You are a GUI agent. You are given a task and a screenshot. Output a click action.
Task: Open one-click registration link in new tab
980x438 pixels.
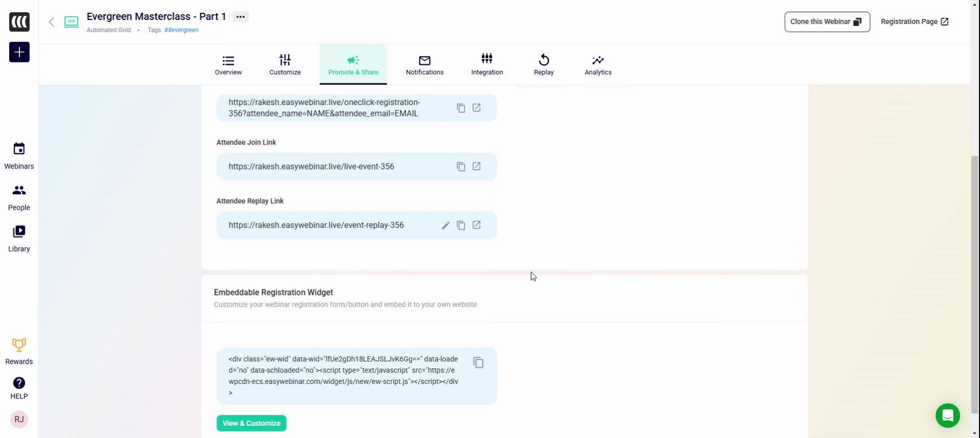(477, 108)
